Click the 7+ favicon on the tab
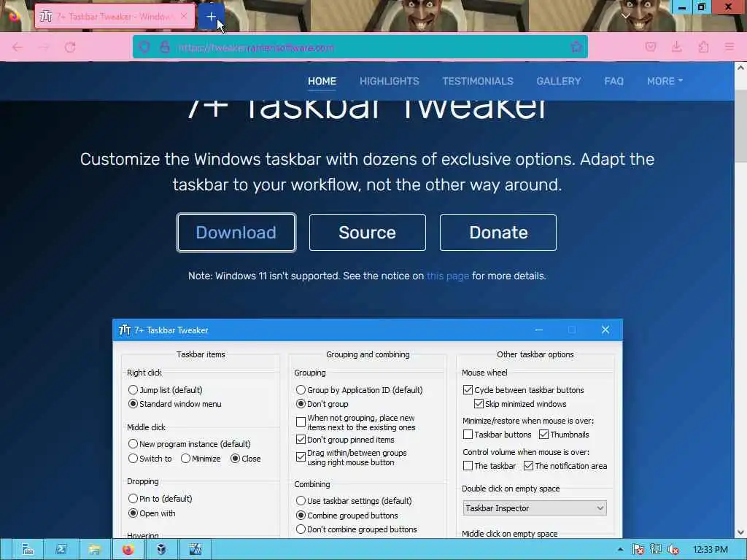Image resolution: width=747 pixels, height=560 pixels. pyautogui.click(x=46, y=17)
